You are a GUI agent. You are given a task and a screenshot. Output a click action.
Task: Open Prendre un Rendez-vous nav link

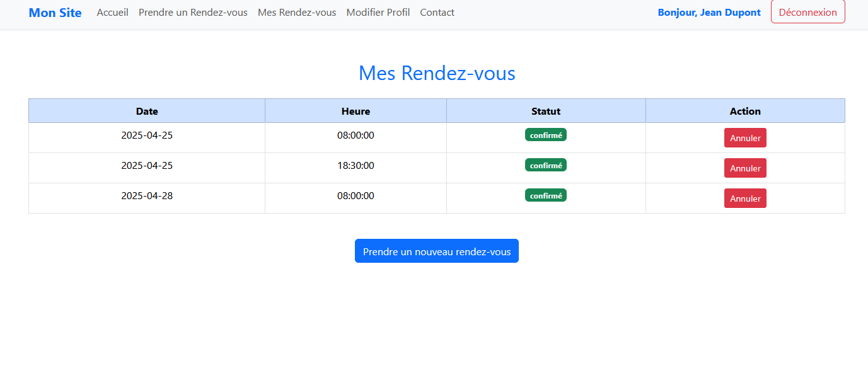point(193,13)
